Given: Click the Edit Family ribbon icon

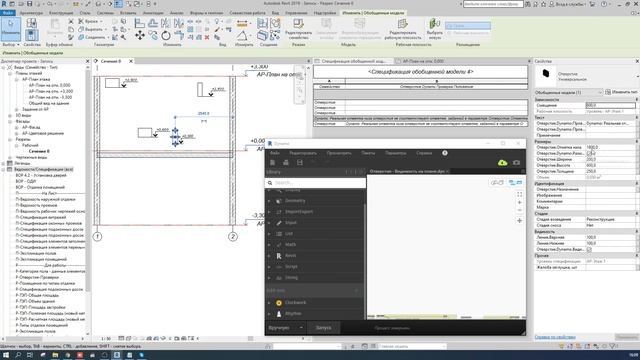Looking at the screenshot, I should [298, 28].
